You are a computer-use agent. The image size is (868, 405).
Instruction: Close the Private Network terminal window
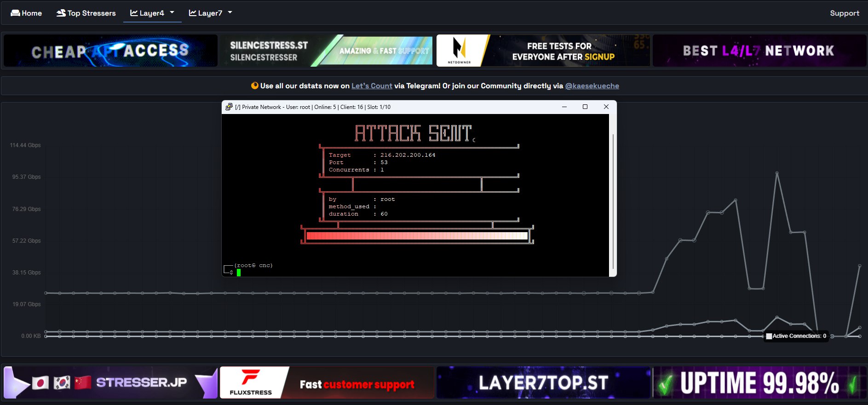(x=606, y=107)
